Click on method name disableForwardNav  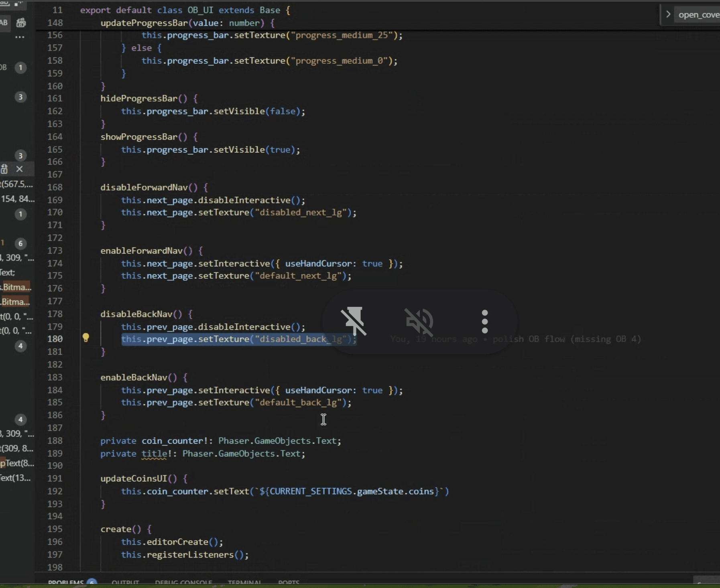[x=144, y=187]
